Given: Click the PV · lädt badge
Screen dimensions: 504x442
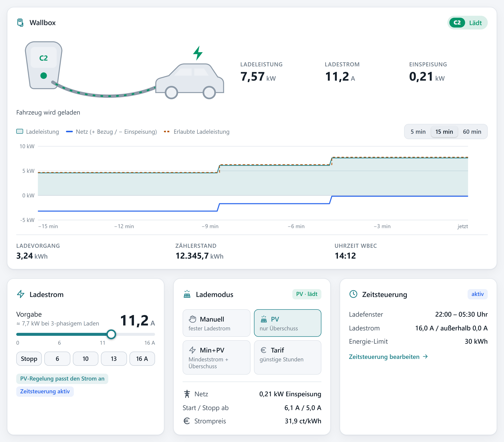Looking at the screenshot, I should tap(307, 294).
